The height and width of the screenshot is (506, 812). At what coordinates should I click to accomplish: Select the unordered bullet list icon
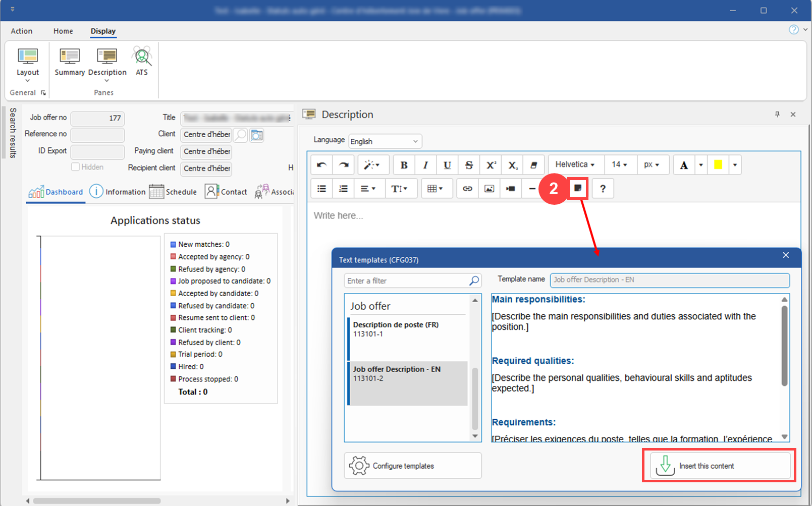coord(321,189)
